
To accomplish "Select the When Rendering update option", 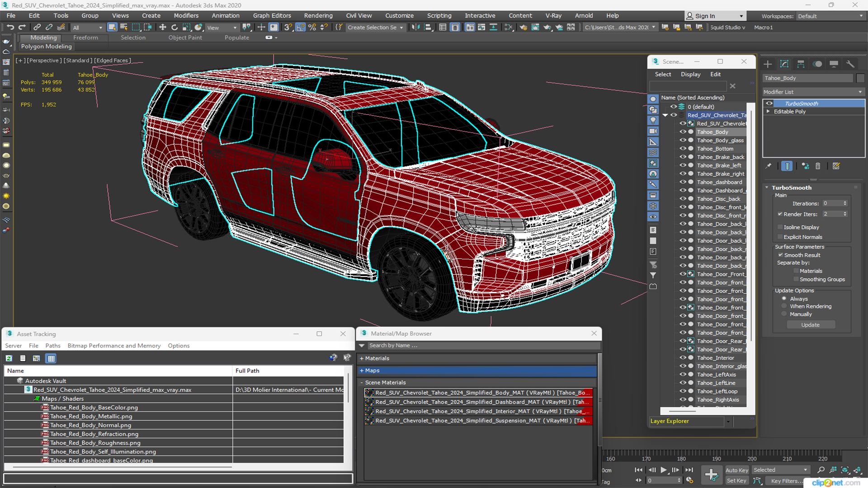I will [x=784, y=306].
